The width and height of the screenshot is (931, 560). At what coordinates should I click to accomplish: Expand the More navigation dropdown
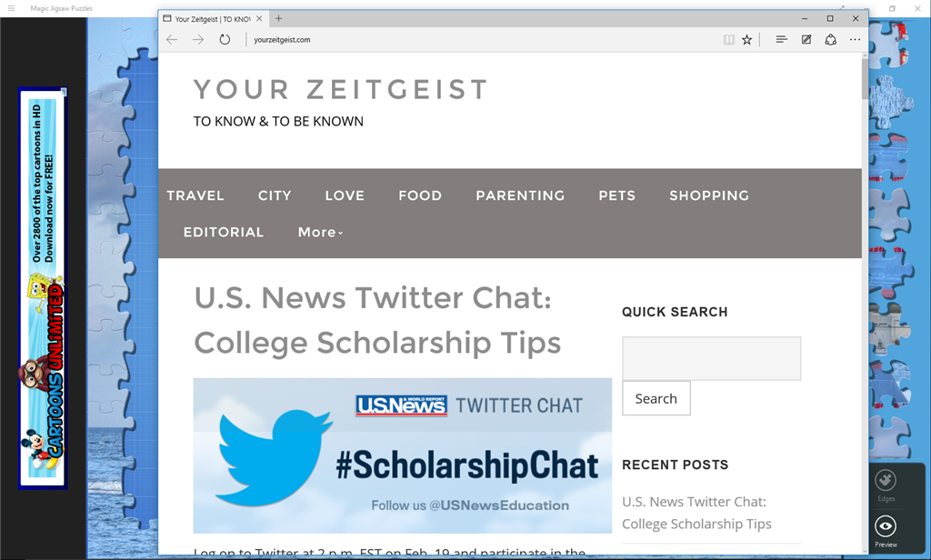(x=321, y=232)
